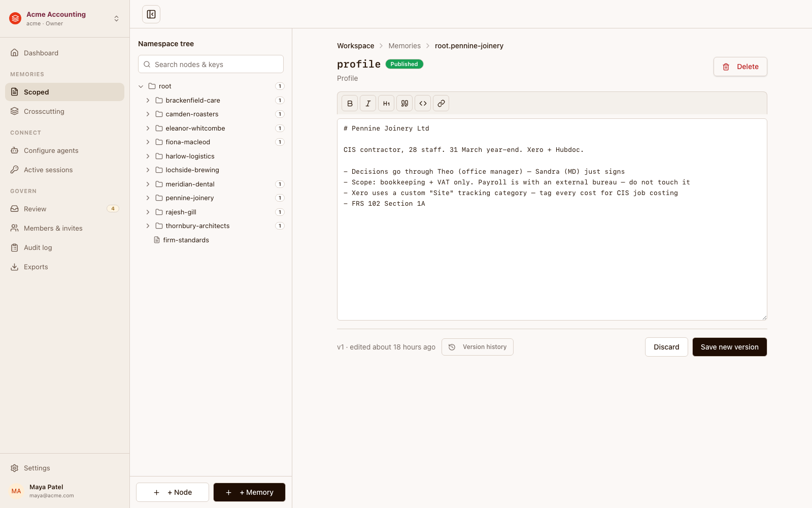Open workspace switcher chevrons
This screenshot has height=508, width=812.
116,18
